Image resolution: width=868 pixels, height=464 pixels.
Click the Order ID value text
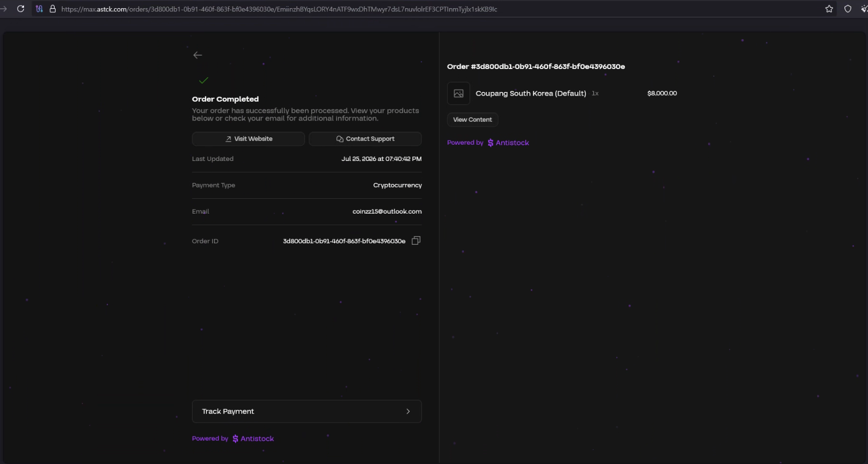[x=344, y=241]
